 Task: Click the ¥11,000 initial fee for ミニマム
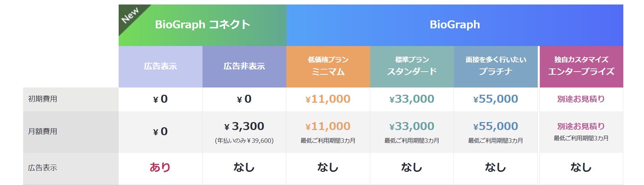click(328, 99)
